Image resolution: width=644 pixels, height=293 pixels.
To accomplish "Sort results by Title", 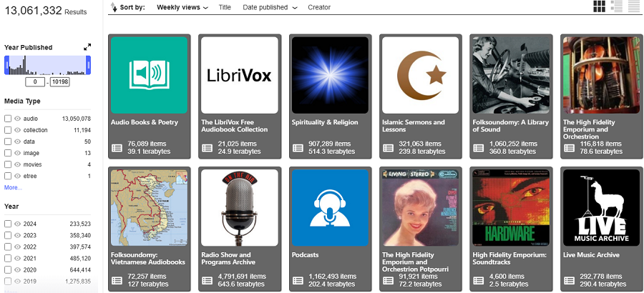I will click(x=225, y=7).
